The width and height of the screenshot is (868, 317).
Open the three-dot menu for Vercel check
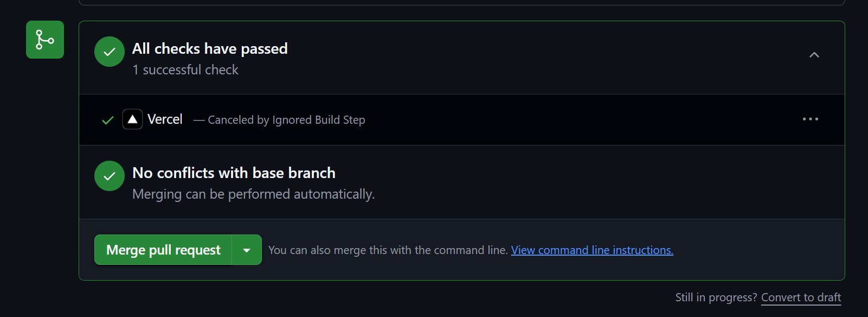click(811, 119)
